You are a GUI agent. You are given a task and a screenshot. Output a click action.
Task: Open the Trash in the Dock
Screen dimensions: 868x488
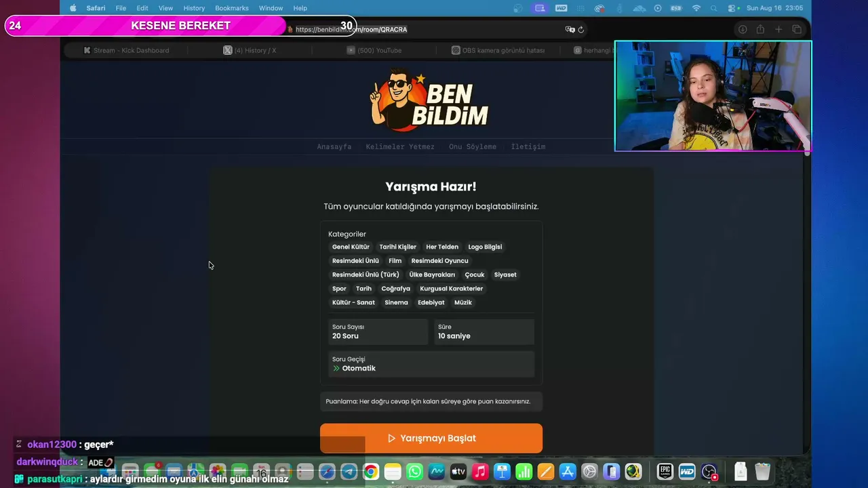762,472
